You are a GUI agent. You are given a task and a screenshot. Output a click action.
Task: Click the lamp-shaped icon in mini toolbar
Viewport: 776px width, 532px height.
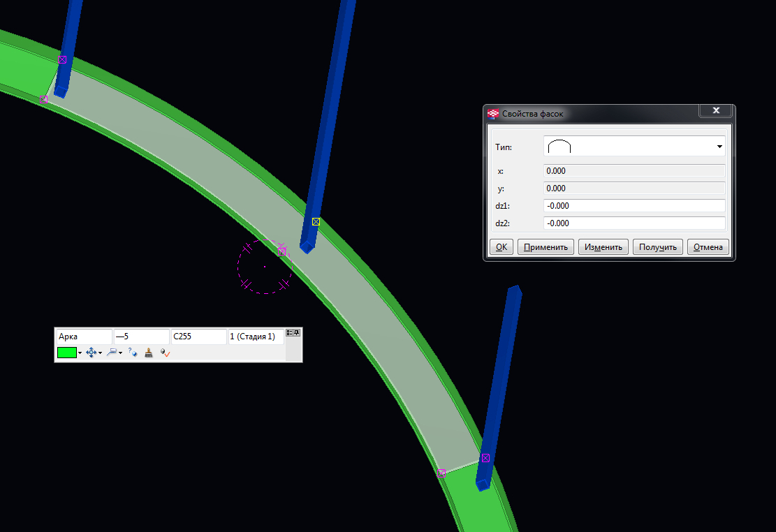pyautogui.click(x=112, y=353)
